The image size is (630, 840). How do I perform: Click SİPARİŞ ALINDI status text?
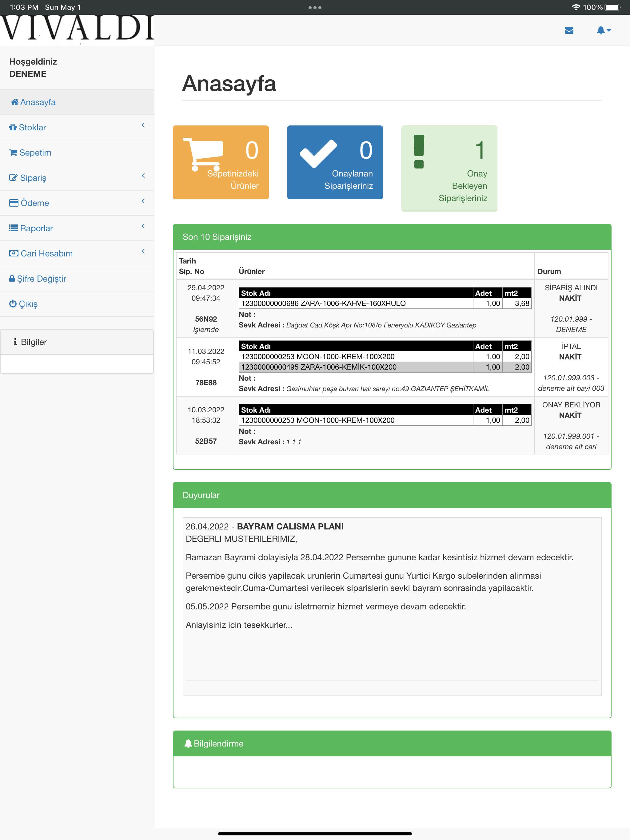click(x=571, y=288)
